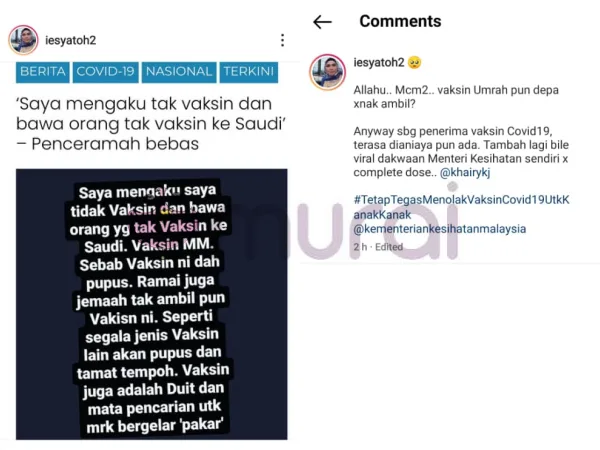Tap the comment text starting 'Allahu.. Mcm2..'
Screen dimensions: 600x450
coord(456,97)
